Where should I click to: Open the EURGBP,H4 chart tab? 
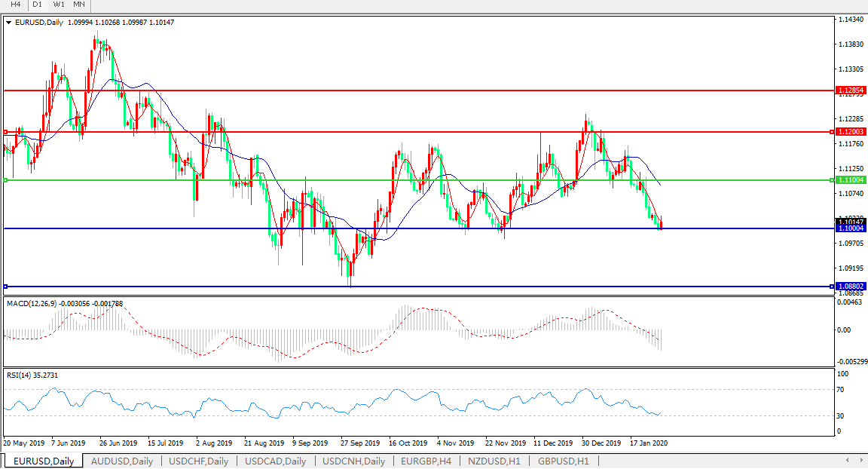tap(426, 461)
